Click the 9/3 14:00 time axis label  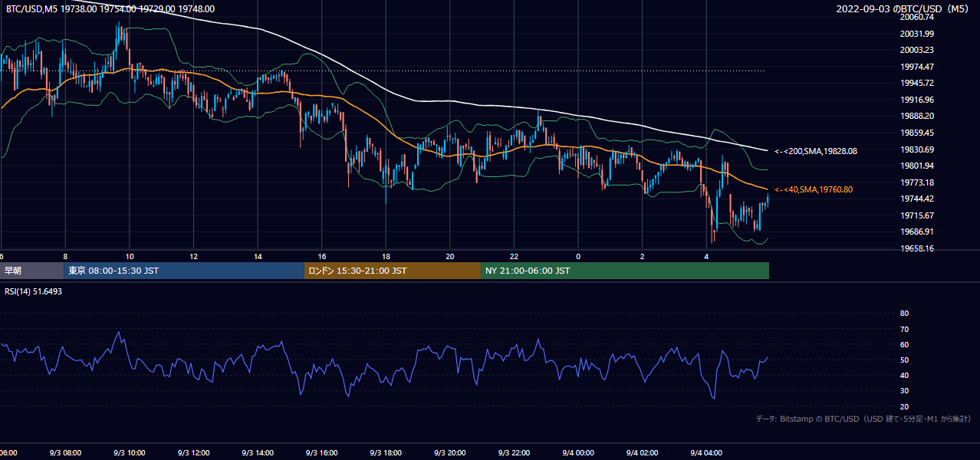tap(258, 453)
